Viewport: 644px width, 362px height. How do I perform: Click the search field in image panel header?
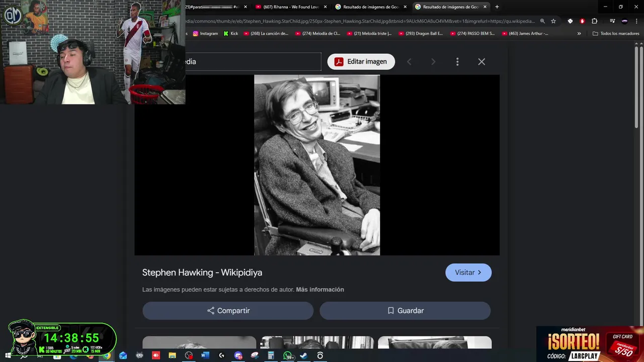[x=253, y=61]
